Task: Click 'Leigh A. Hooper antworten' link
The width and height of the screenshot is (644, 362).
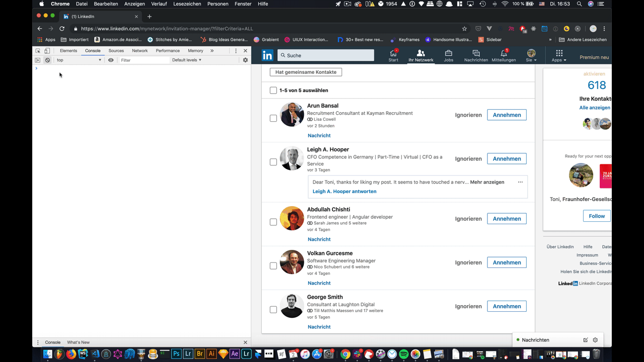Action: [x=345, y=192]
